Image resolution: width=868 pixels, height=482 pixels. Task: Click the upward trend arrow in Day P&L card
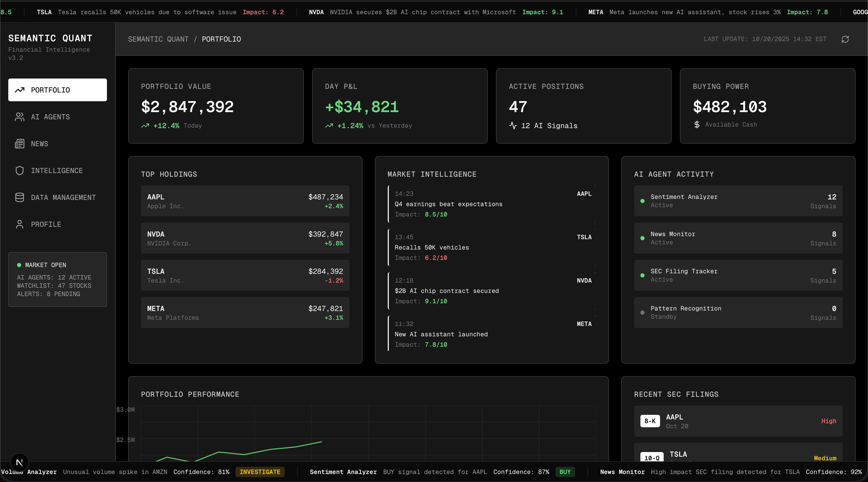(329, 126)
